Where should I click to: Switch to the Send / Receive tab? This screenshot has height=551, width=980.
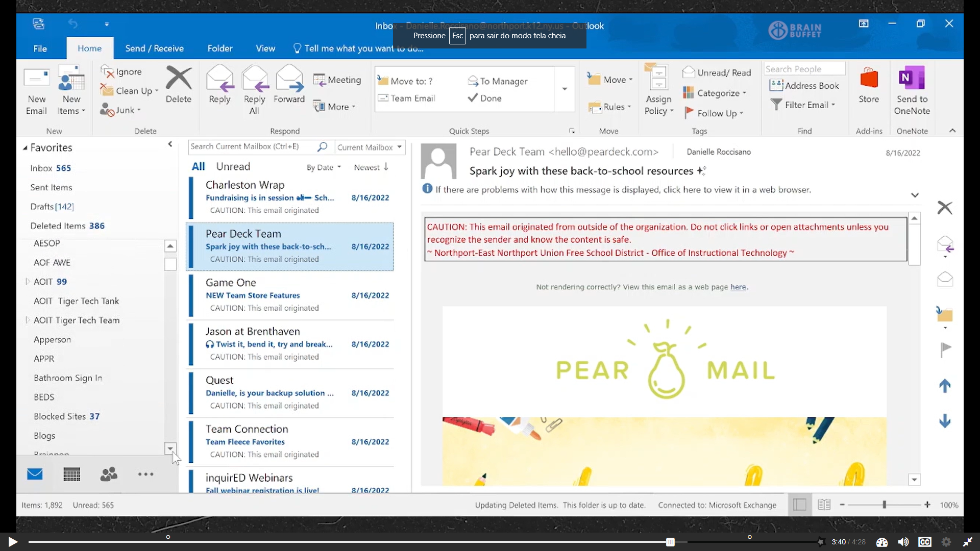[x=154, y=48]
